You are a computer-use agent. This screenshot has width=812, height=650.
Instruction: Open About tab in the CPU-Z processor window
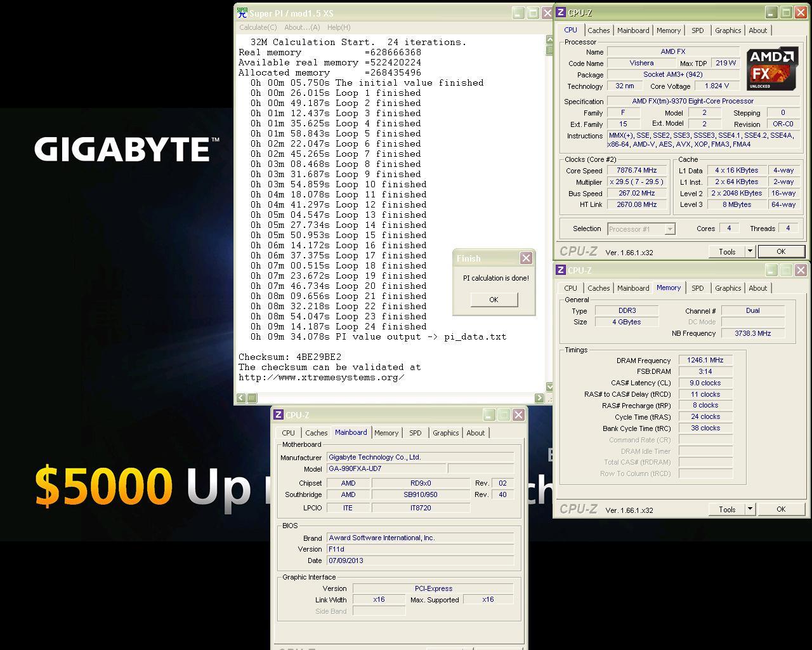[758, 30]
